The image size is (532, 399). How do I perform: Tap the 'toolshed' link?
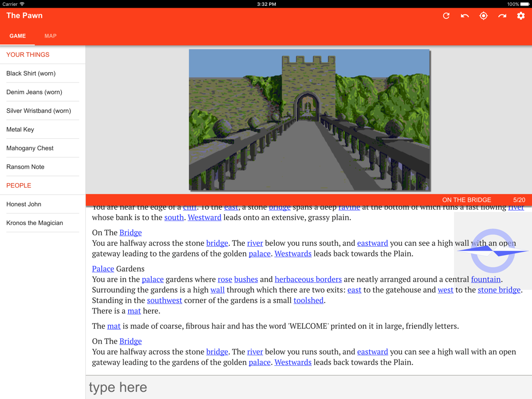[x=308, y=300]
